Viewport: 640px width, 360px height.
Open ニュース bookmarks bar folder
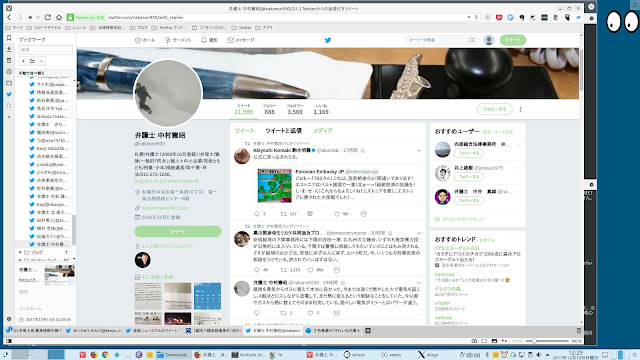pyautogui.click(x=76, y=28)
